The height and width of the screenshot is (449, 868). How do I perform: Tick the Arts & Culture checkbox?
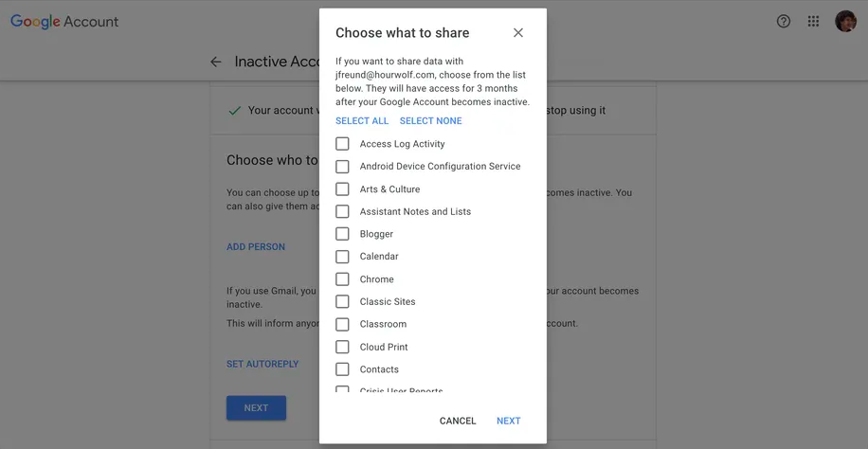click(342, 189)
